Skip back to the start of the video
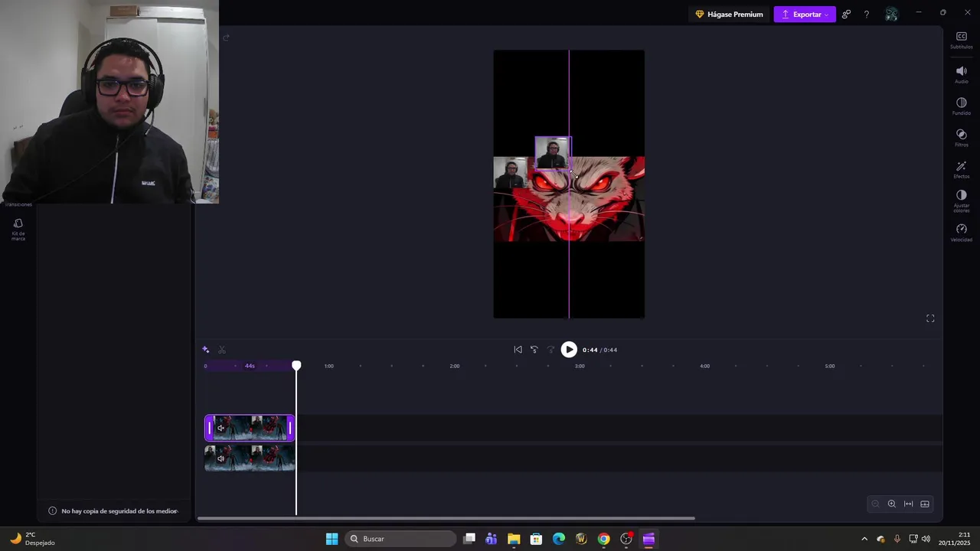 [518, 350]
